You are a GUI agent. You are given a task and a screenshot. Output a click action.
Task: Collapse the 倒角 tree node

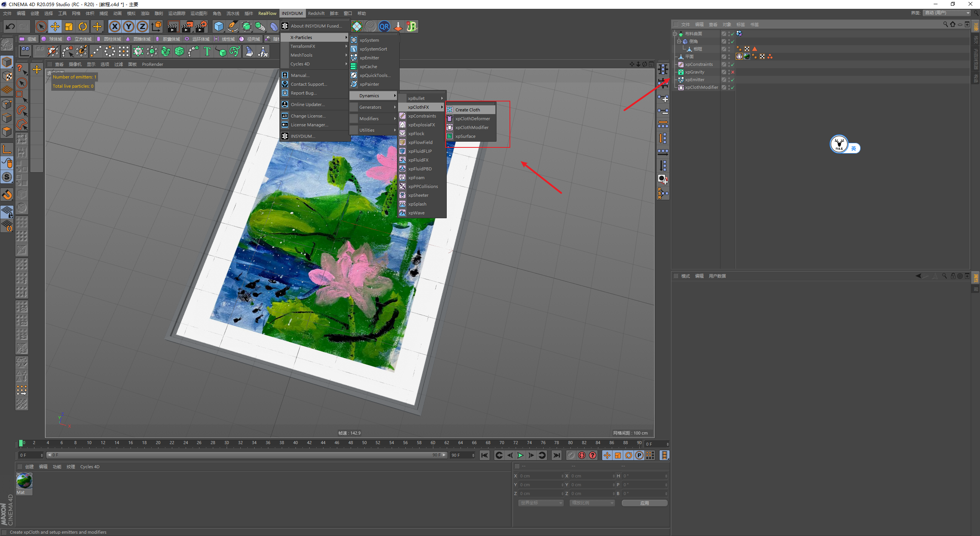(679, 41)
